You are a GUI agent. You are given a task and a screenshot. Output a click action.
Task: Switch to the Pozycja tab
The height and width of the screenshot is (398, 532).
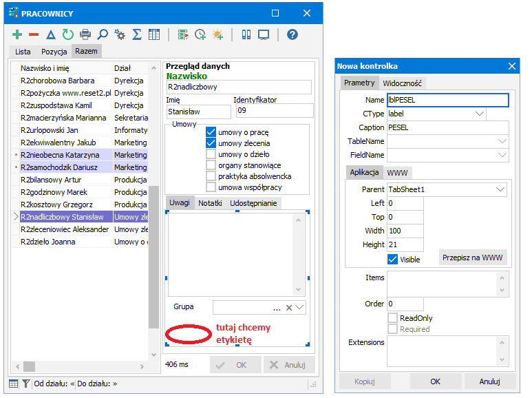pos(54,52)
